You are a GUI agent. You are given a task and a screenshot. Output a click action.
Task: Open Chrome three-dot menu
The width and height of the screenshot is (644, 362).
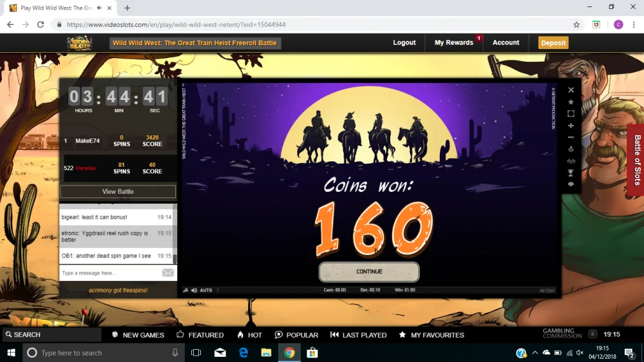click(634, 24)
